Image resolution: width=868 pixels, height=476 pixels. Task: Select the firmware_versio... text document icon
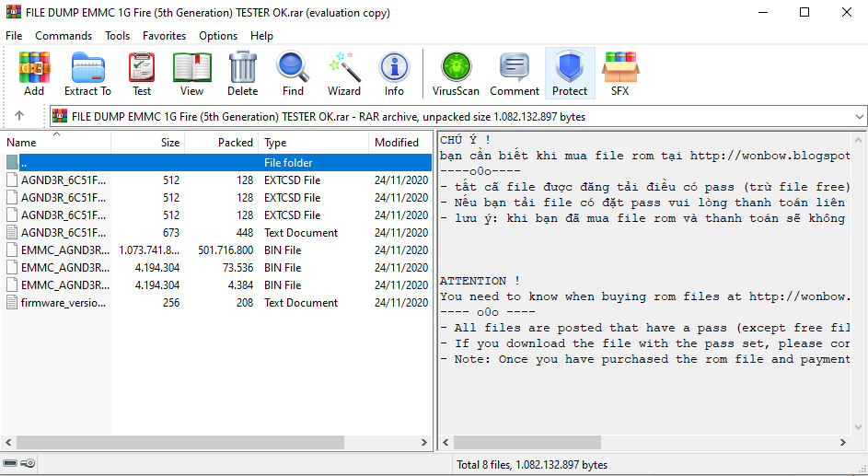tap(12, 302)
